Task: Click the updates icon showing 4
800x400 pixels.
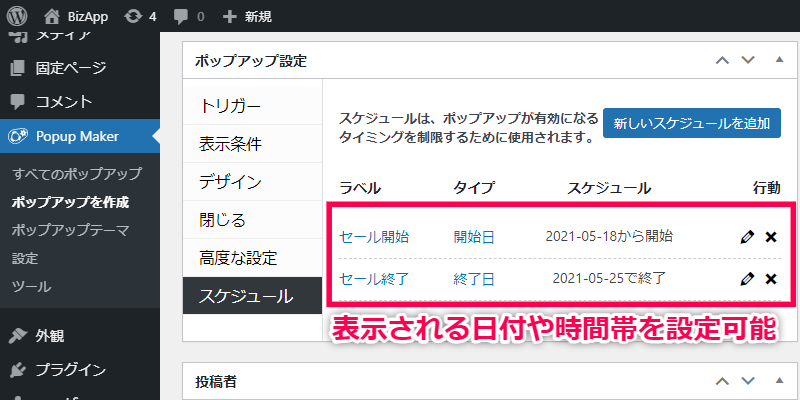Action: pyautogui.click(x=140, y=16)
